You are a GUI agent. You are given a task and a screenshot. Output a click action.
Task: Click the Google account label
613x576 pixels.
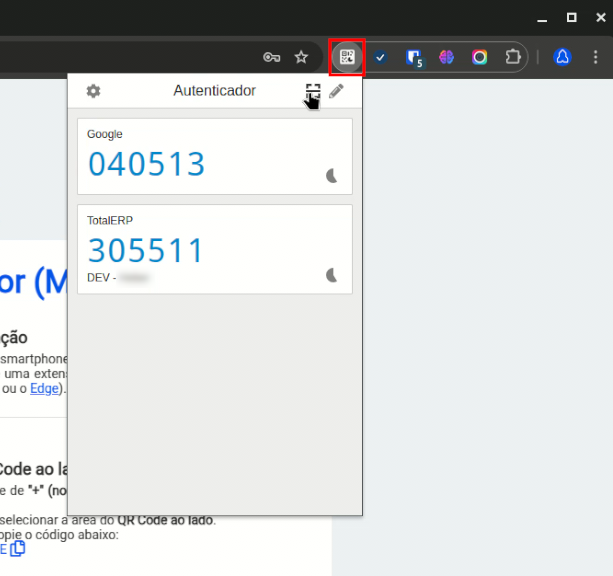[104, 134]
